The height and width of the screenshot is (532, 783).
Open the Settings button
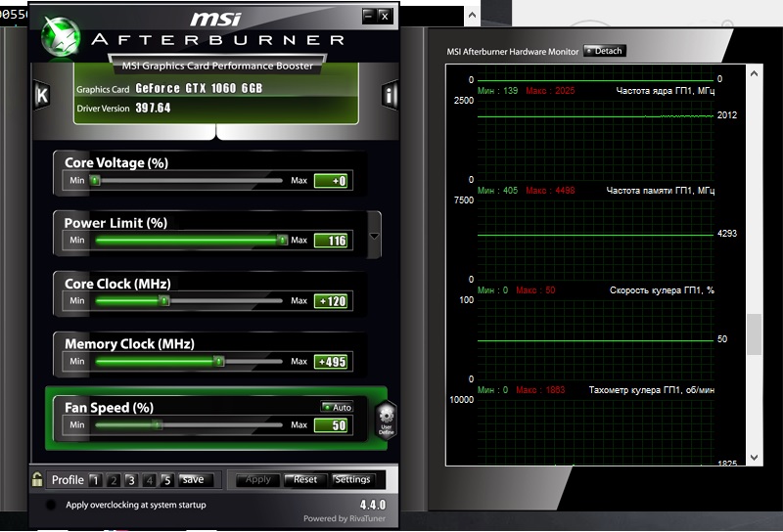tap(353, 479)
